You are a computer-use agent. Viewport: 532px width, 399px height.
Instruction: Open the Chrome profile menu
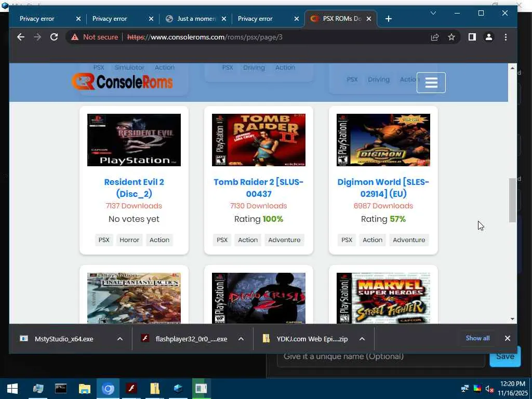tap(488, 37)
